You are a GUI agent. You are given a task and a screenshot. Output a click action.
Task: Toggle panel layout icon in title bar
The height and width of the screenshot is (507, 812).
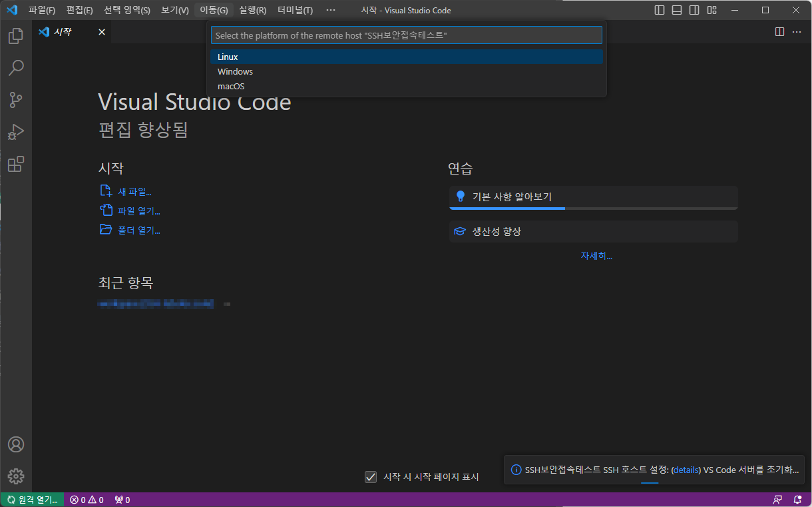pyautogui.click(x=677, y=10)
